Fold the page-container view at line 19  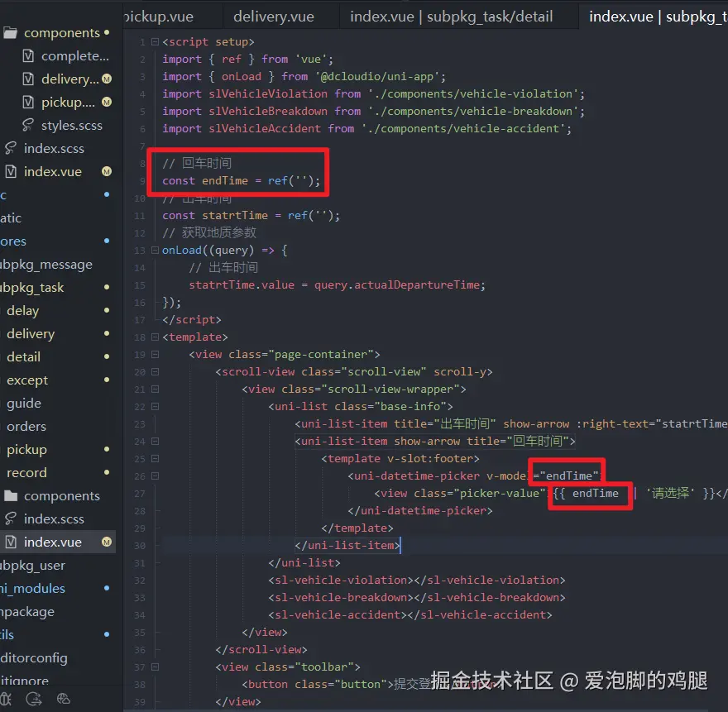coord(155,355)
